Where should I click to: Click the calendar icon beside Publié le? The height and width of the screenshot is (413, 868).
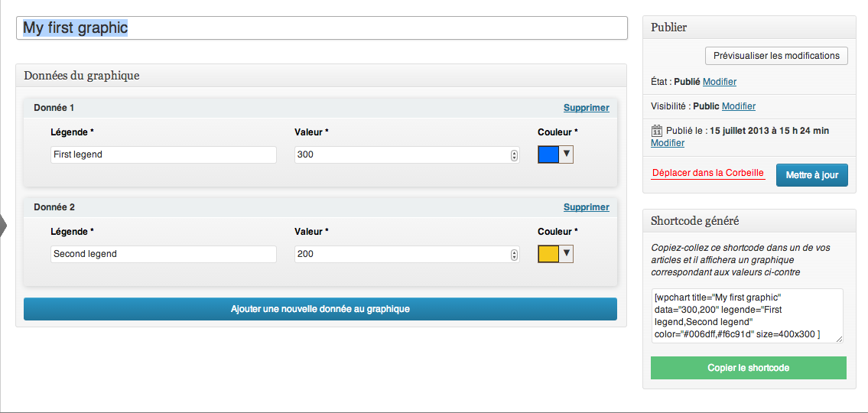(656, 131)
